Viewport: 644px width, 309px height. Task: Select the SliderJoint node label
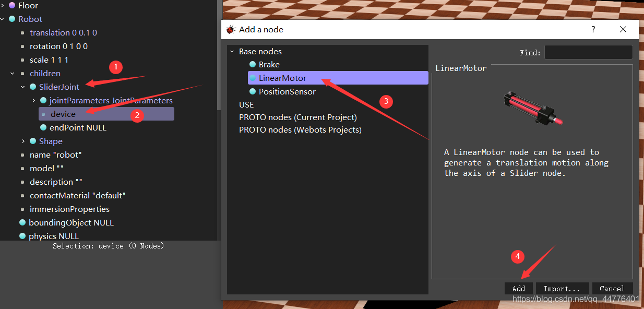coord(59,87)
